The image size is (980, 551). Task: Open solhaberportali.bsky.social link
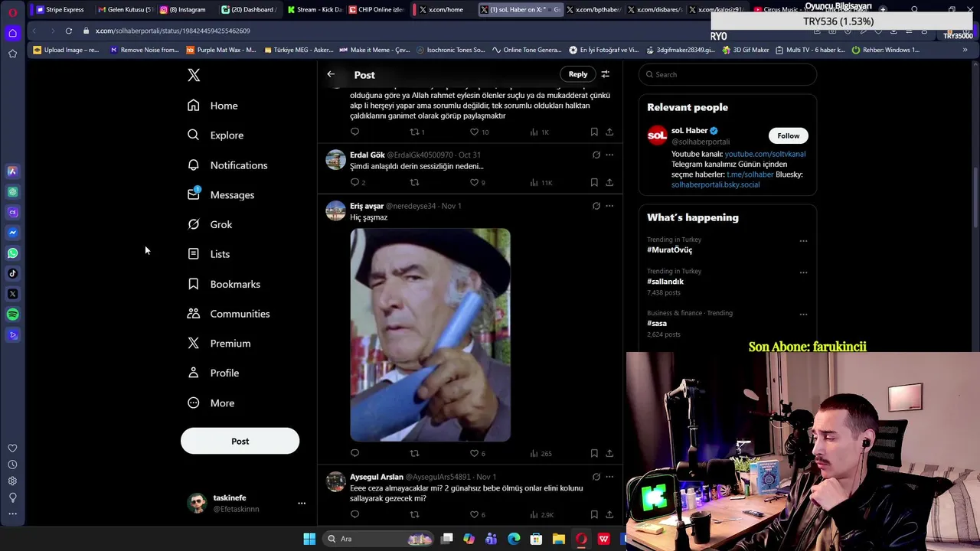(x=715, y=184)
